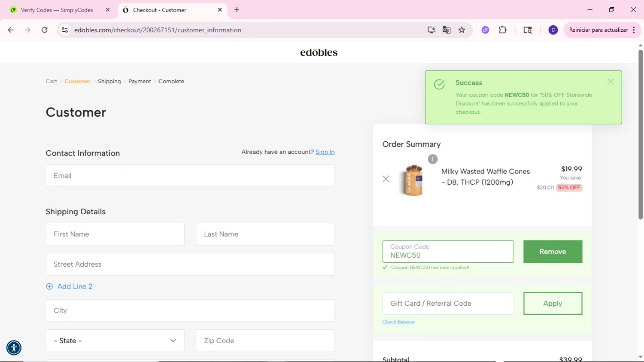This screenshot has width=644, height=362.
Task: Click the success checkmark icon in notification
Action: (x=439, y=84)
